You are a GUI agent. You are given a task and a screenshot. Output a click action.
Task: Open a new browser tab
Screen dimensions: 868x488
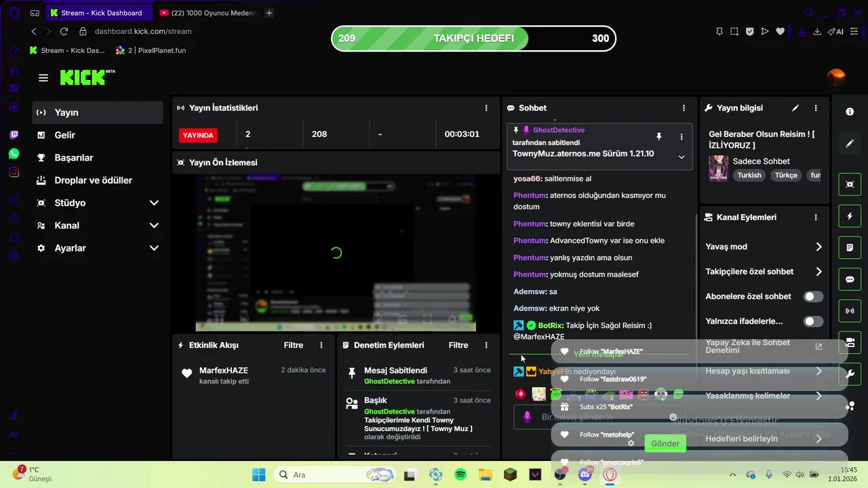(x=269, y=13)
